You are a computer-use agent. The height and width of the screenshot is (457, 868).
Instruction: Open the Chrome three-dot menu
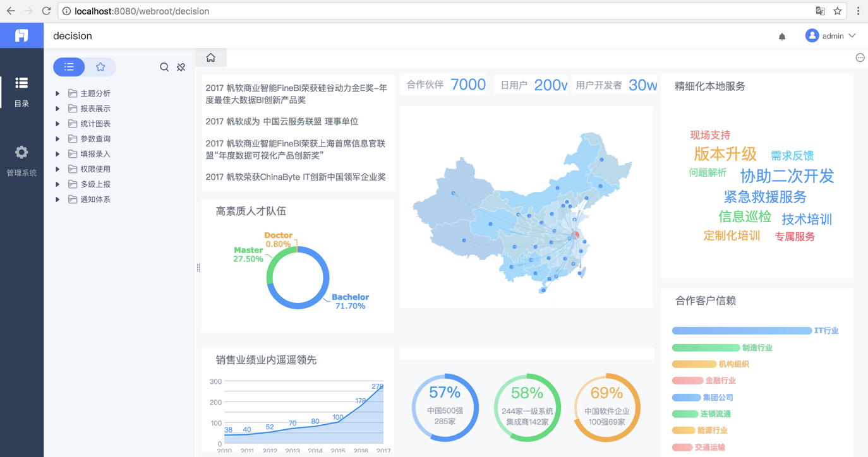pyautogui.click(x=858, y=11)
